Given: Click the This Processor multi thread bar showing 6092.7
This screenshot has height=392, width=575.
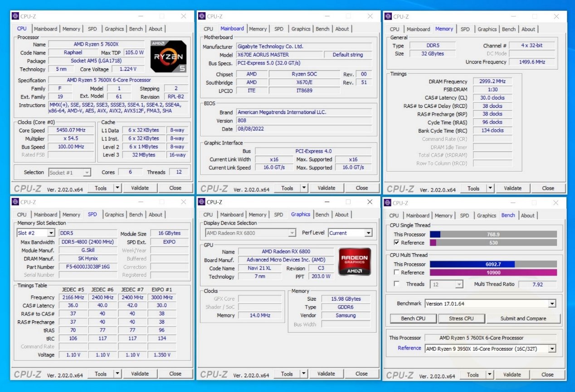Looking at the screenshot, I should click(493, 264).
